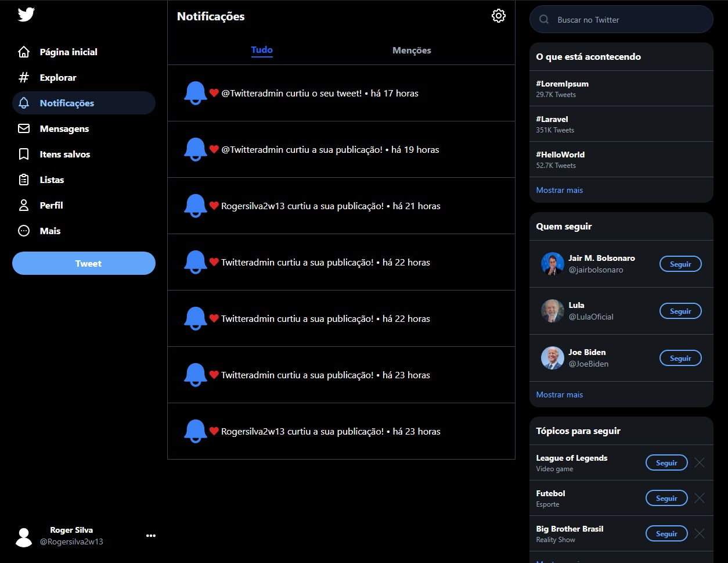Open Listas with the list icon
Image resolution: width=728 pixels, height=563 pixels.
pos(23,180)
